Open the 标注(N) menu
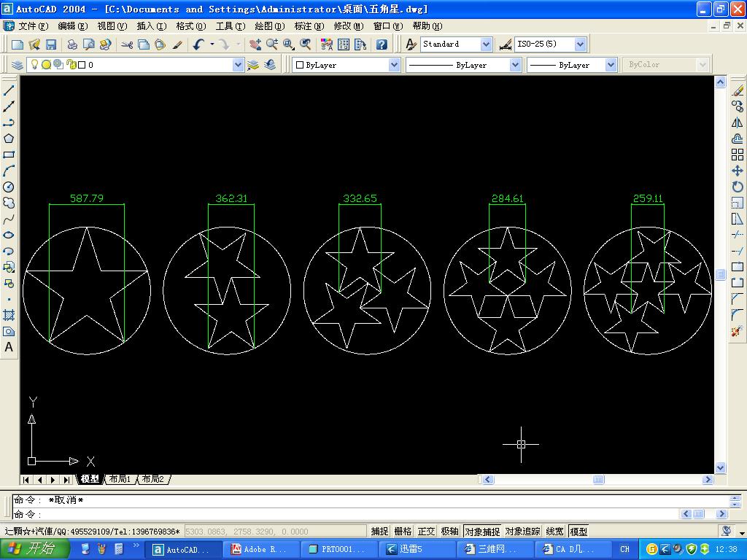The image size is (747, 560). pos(309,26)
